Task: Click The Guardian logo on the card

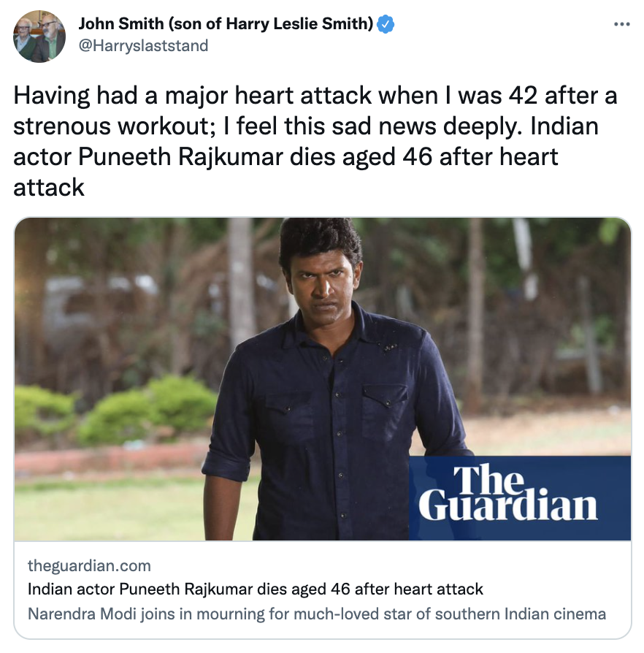Action: pyautogui.click(x=520, y=498)
